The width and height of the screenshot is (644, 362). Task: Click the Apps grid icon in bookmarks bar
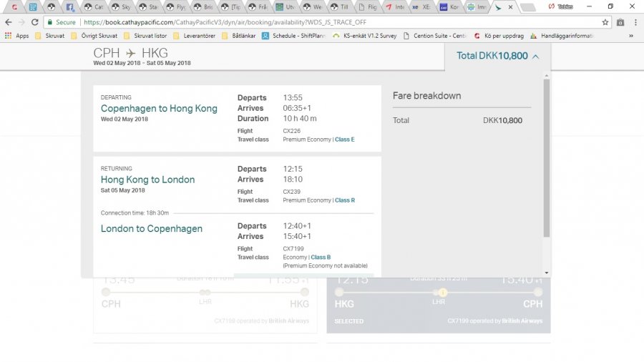(x=8, y=36)
